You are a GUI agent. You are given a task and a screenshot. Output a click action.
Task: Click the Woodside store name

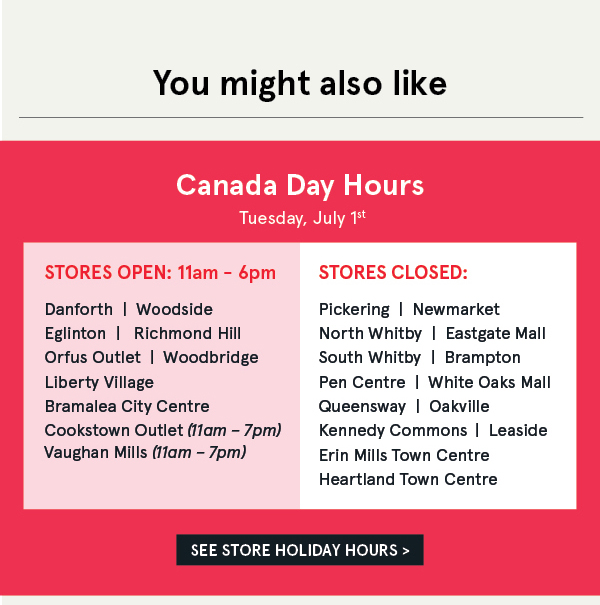pyautogui.click(x=174, y=309)
